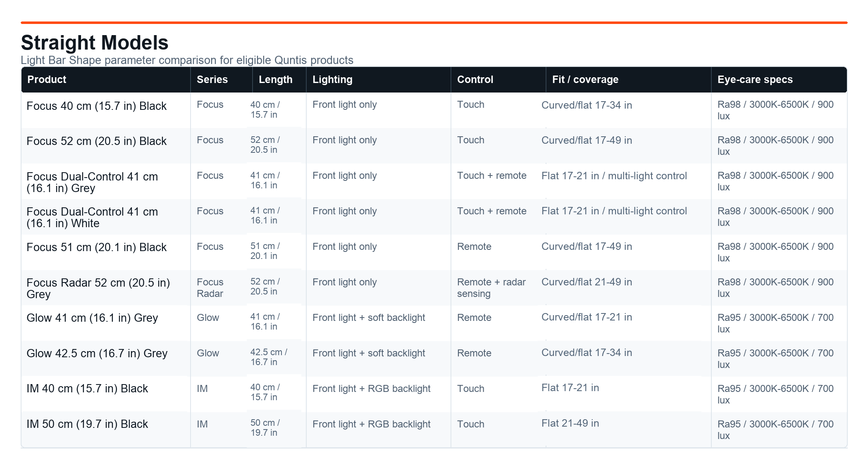Select Glow 42.5 cm (16.7 in) Grey product

(97, 354)
